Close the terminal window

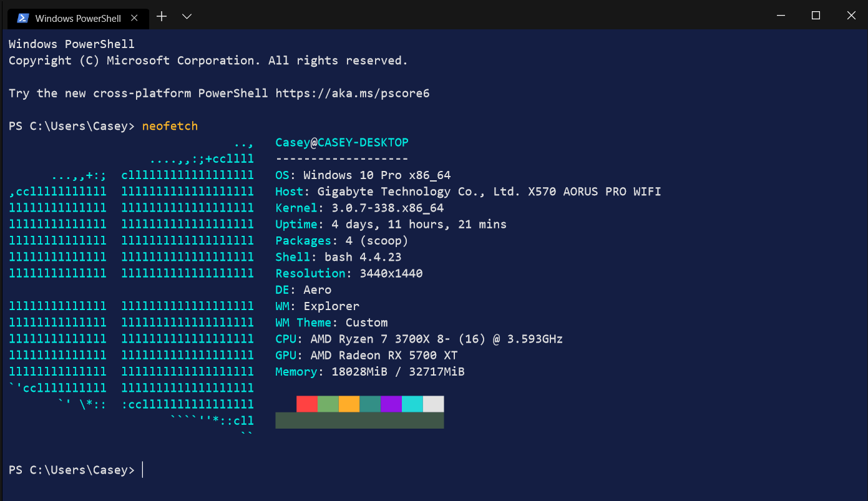pyautogui.click(x=852, y=16)
